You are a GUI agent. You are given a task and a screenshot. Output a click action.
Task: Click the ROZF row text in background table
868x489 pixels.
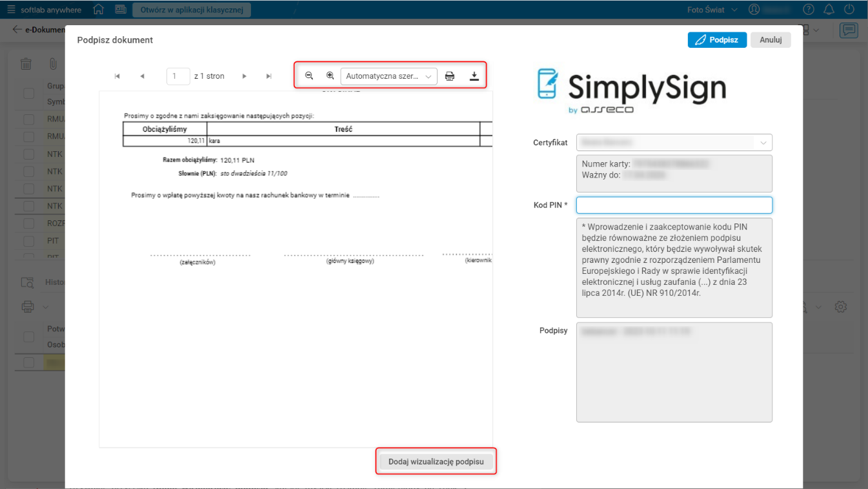click(56, 224)
